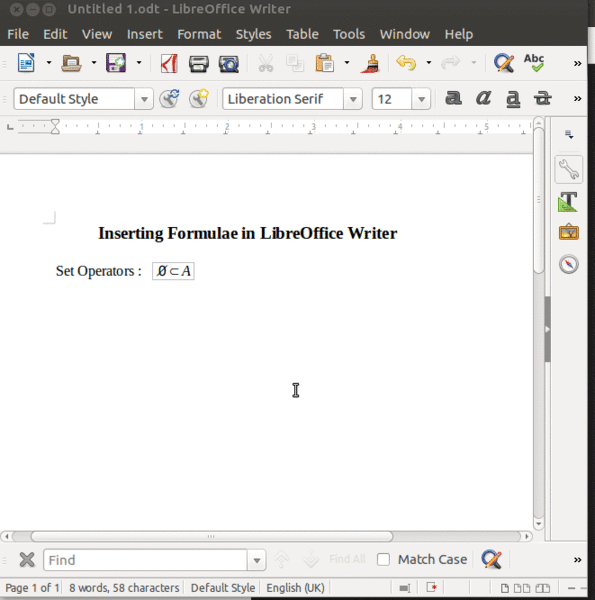This screenshot has height=600, width=595.
Task: Open the Format menu
Action: tap(199, 34)
